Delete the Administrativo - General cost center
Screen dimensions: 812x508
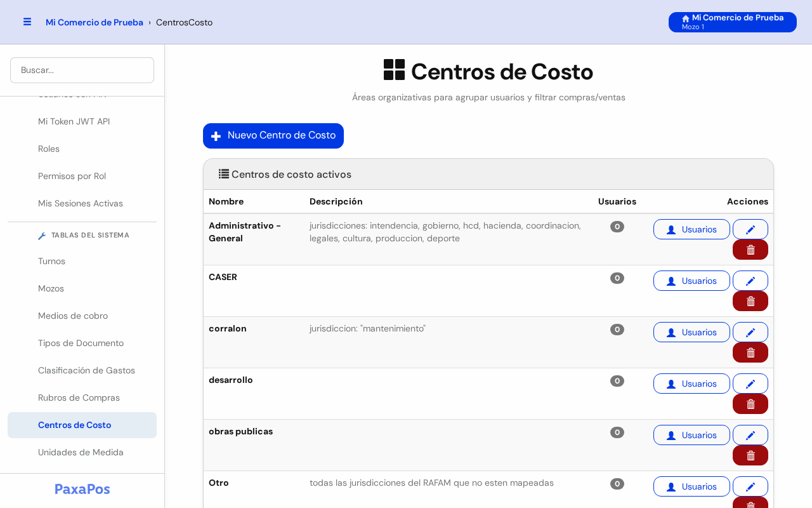[x=750, y=250]
